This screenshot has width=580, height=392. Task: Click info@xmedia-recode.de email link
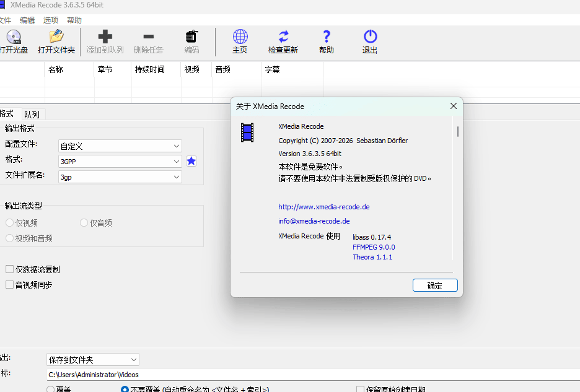(x=314, y=221)
